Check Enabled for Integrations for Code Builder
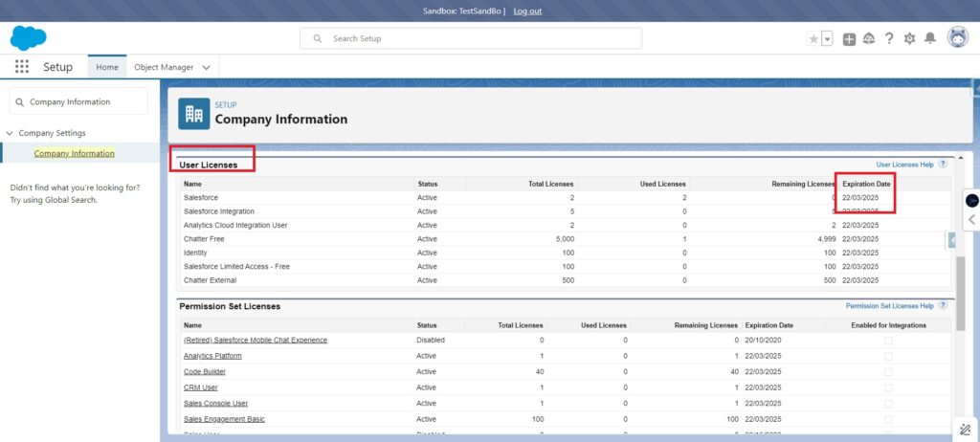Screen dimensions: 980x442 tap(889, 371)
